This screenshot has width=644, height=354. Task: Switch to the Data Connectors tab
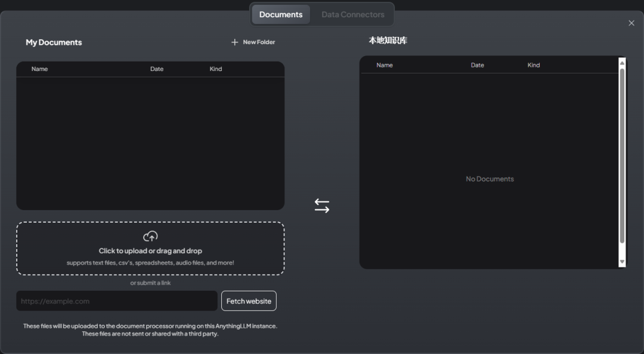[352, 14]
